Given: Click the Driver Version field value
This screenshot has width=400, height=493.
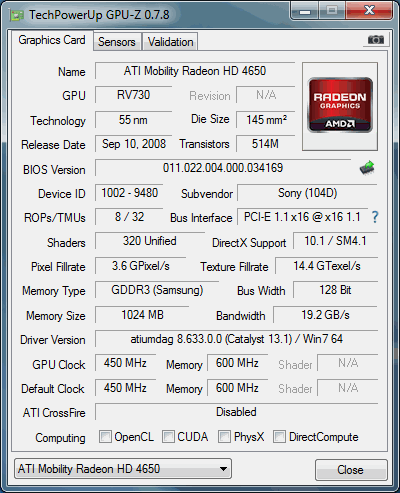Looking at the screenshot, I should point(236,339).
